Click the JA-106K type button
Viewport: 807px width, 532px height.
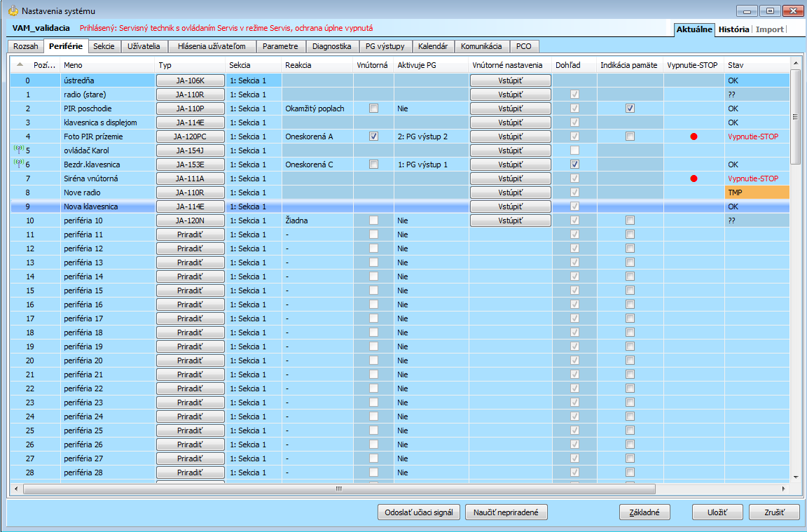point(190,80)
